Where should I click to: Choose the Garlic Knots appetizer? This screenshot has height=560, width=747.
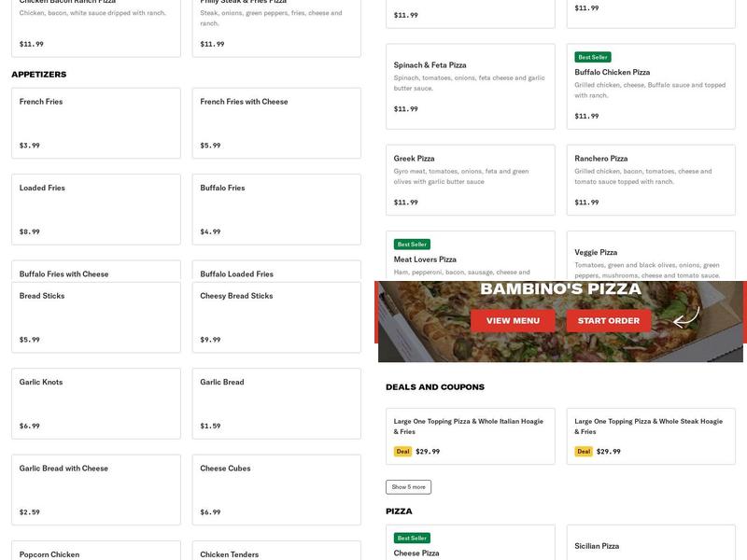(x=93, y=401)
